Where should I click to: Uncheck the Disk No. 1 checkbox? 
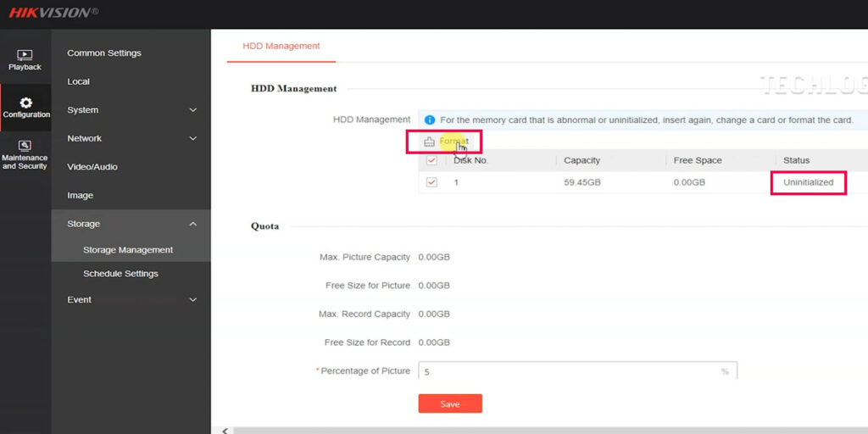click(x=431, y=182)
